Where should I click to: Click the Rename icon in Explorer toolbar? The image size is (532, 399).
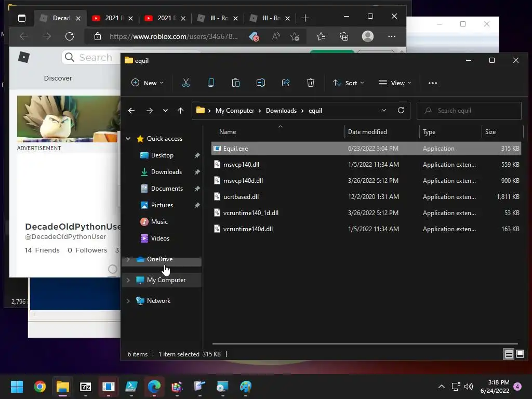(x=261, y=83)
